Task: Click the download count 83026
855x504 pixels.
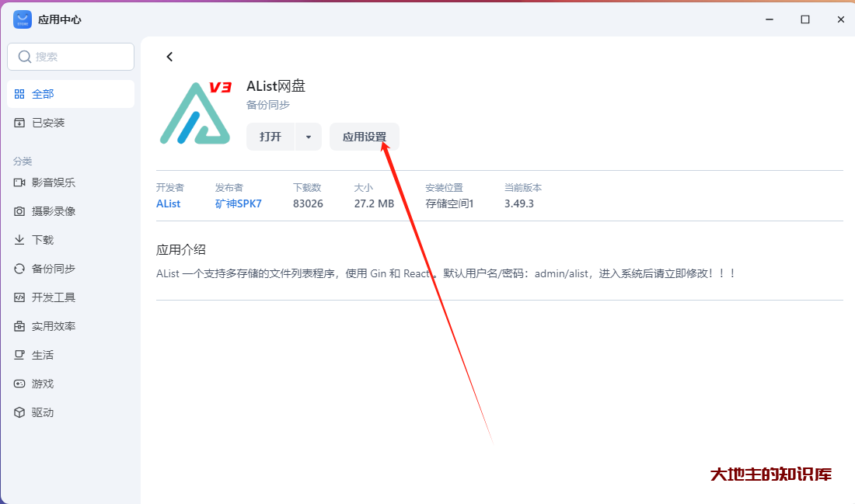Action: click(x=308, y=203)
